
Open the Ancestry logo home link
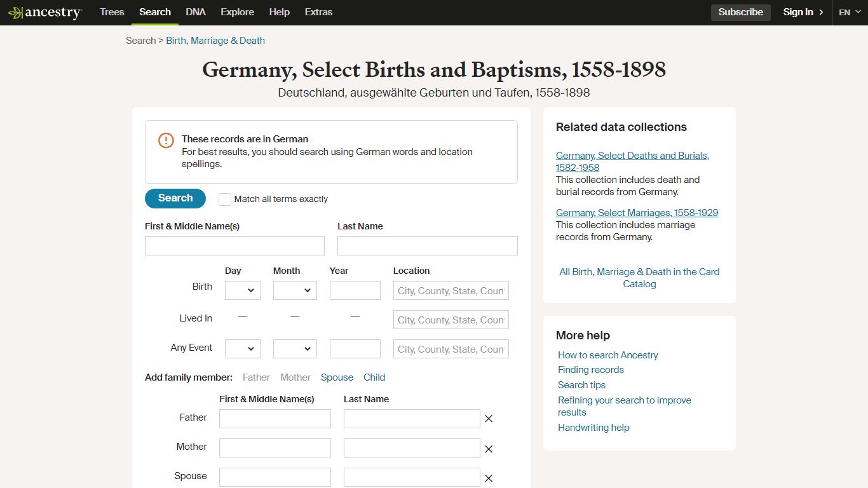(x=44, y=13)
